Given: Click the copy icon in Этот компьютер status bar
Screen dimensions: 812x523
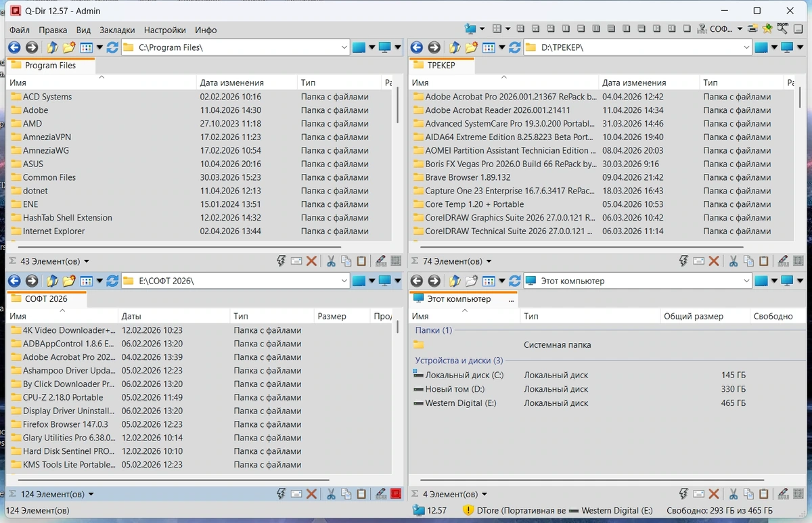Looking at the screenshot, I should pyautogui.click(x=749, y=495).
